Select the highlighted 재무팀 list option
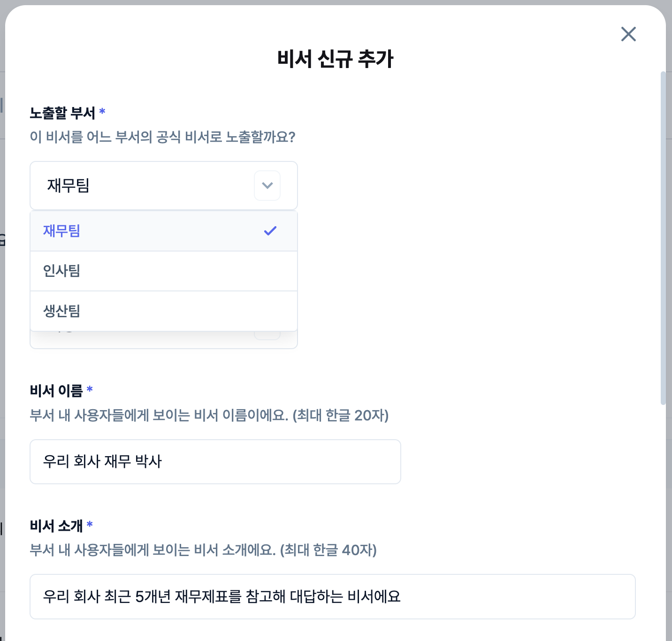This screenshot has width=672, height=641. coord(164,231)
